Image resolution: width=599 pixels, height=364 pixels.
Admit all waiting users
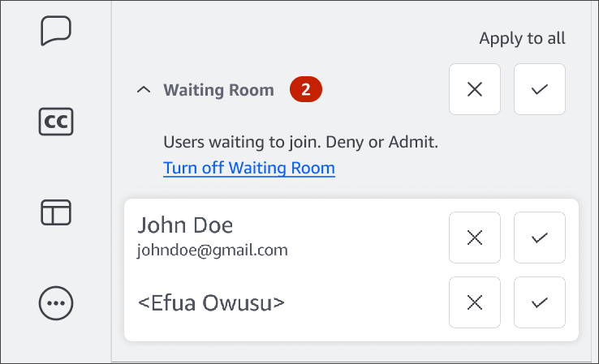540,89
